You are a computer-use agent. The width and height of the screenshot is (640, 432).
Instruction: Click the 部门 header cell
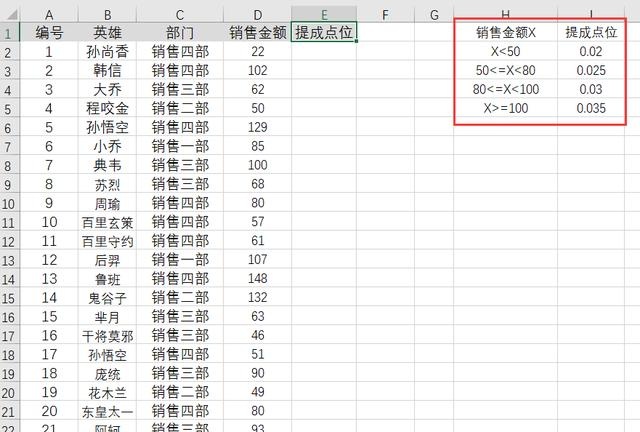(180, 32)
